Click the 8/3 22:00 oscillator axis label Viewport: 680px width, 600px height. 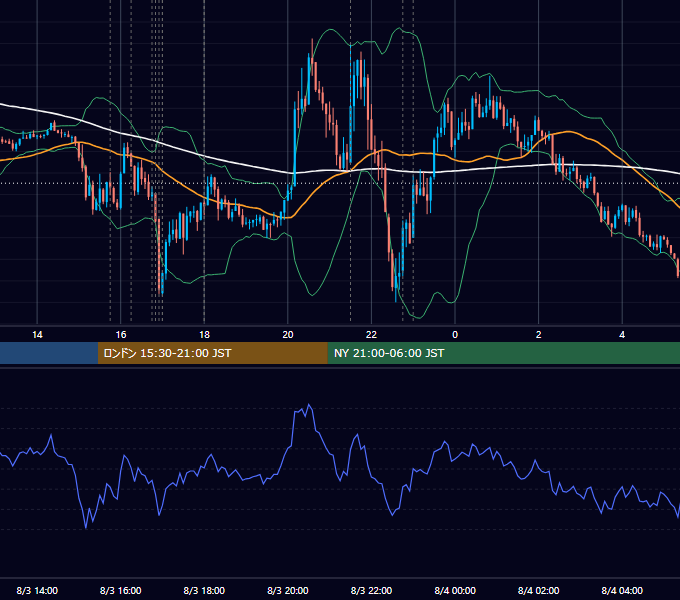coord(371,590)
